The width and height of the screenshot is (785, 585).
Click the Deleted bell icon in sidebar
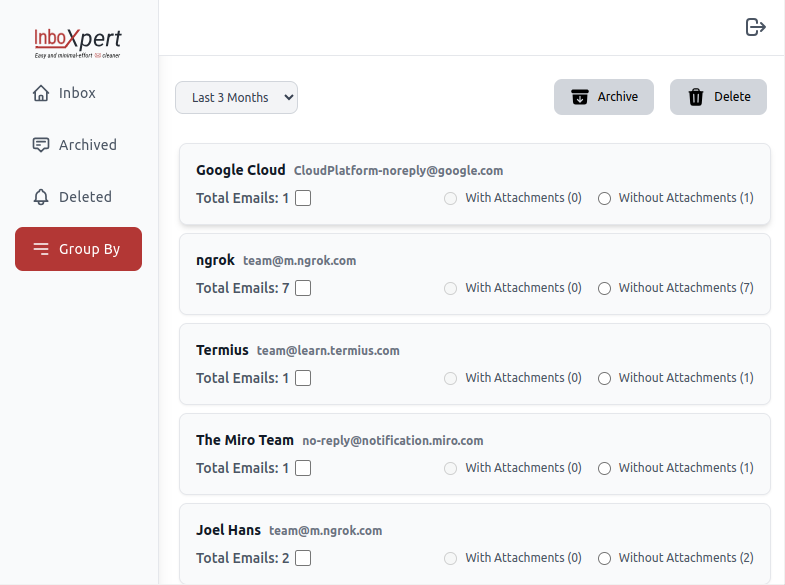(41, 197)
